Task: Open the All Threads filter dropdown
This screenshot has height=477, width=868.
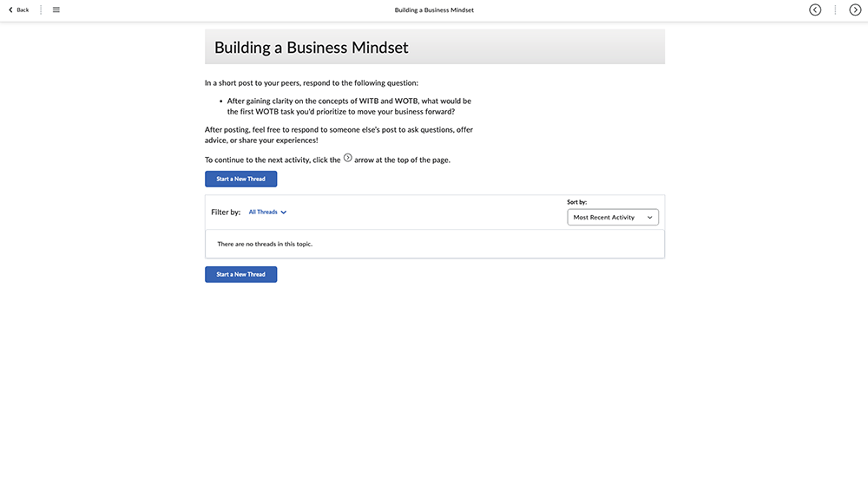Action: click(x=263, y=212)
